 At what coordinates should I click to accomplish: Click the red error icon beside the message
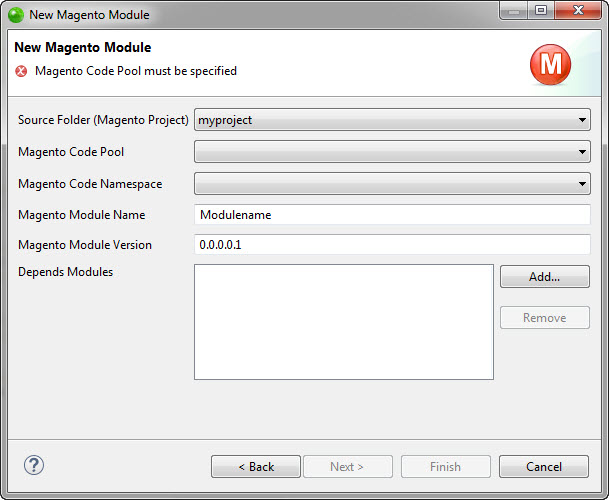[21, 71]
